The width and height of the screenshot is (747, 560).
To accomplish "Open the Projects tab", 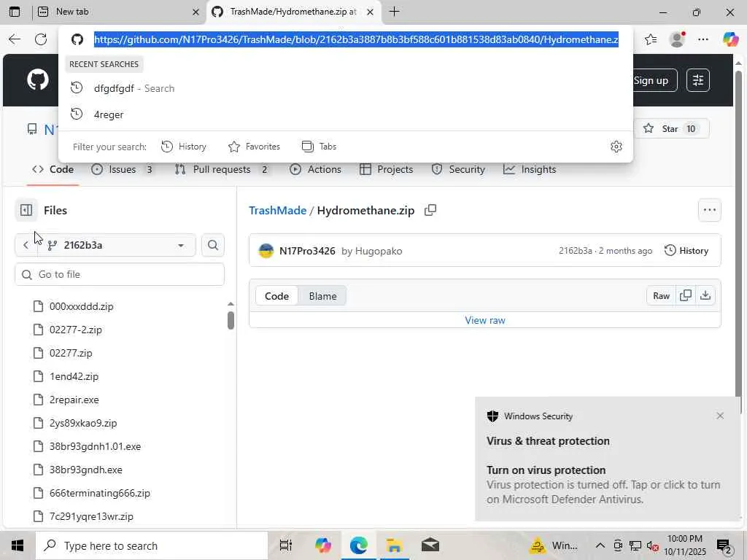I will point(387,169).
